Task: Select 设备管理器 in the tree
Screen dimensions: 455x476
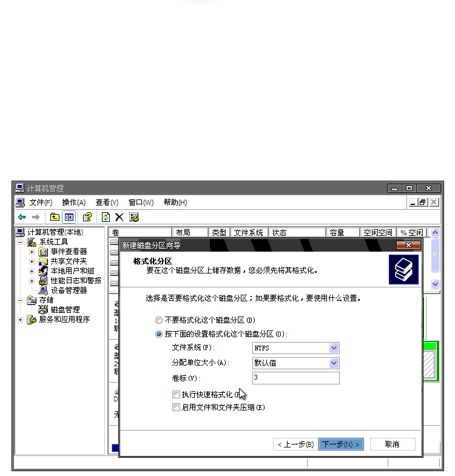Action: 68,290
